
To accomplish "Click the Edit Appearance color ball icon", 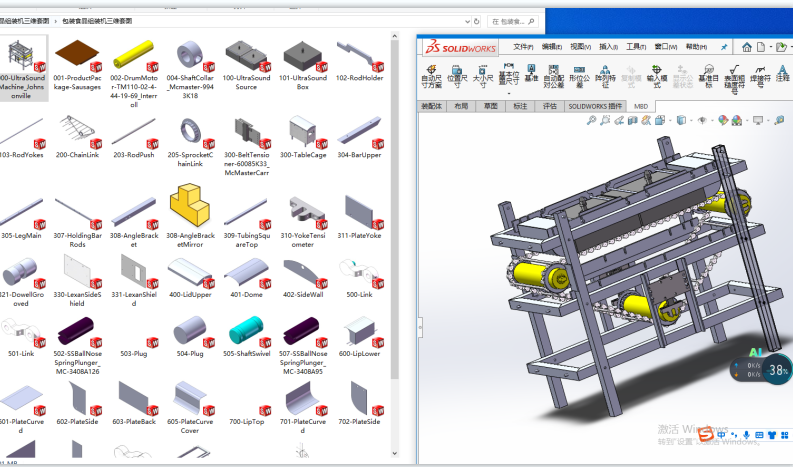I will tap(723, 120).
